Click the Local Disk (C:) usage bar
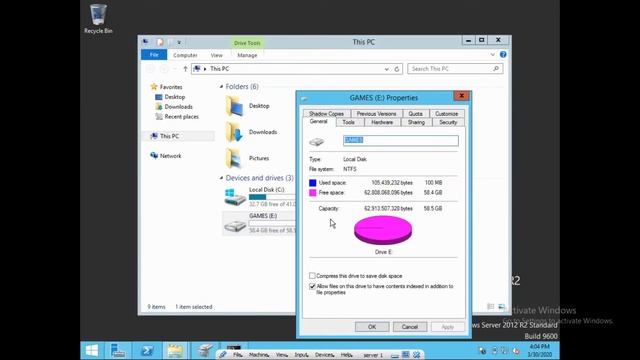The image size is (640, 360). point(272,197)
